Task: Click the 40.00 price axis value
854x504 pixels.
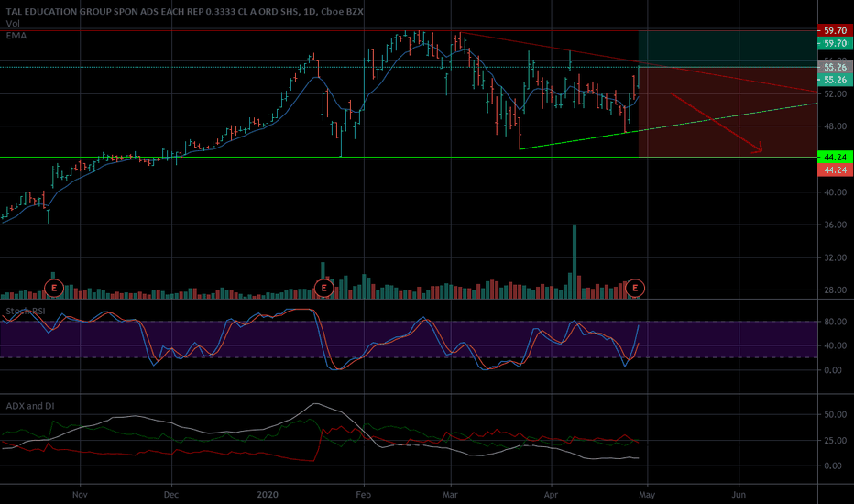Action: pyautogui.click(x=836, y=192)
